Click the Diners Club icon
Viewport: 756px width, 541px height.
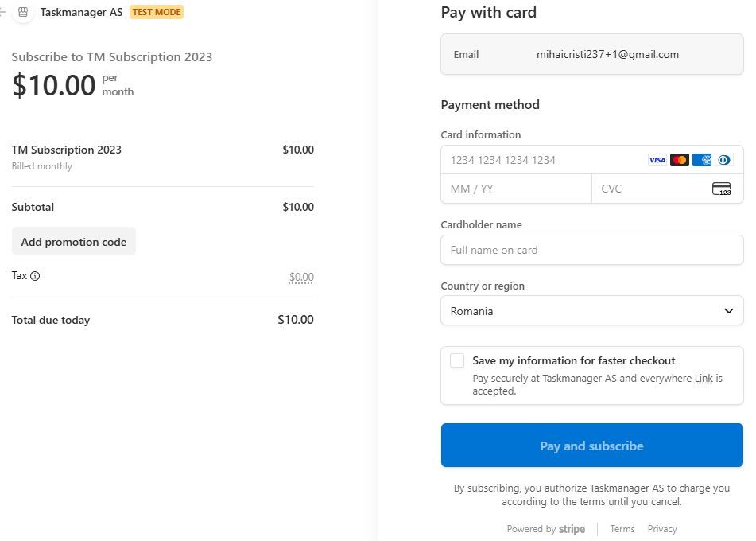[723, 160]
